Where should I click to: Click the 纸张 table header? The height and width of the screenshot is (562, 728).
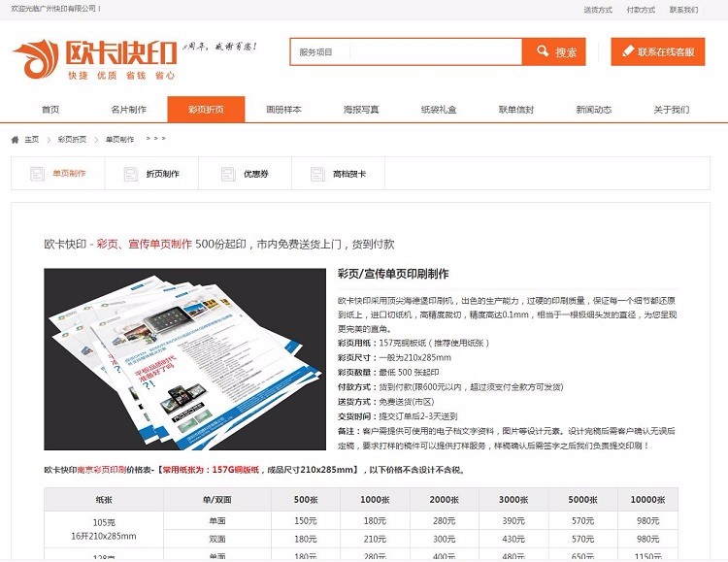pos(104,500)
